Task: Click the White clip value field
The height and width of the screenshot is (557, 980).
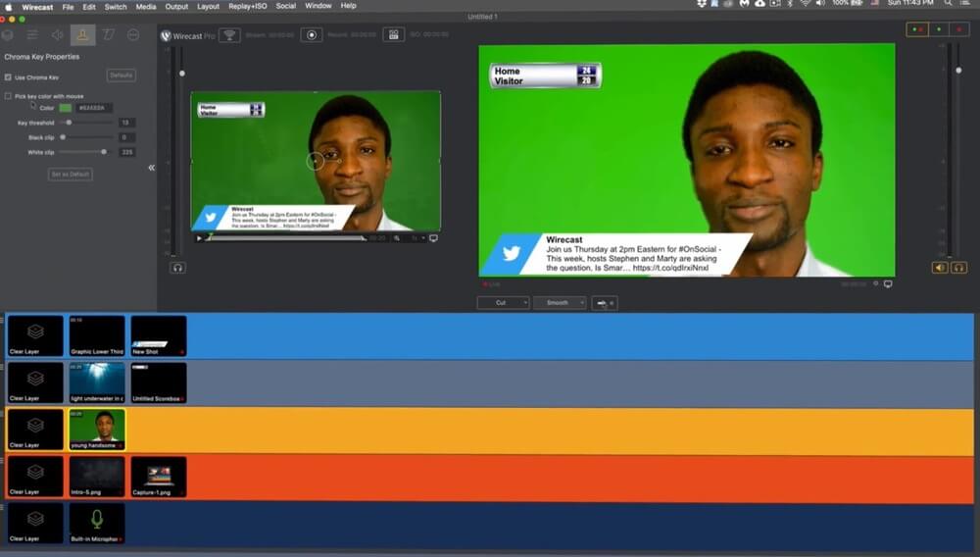Action: (x=126, y=152)
